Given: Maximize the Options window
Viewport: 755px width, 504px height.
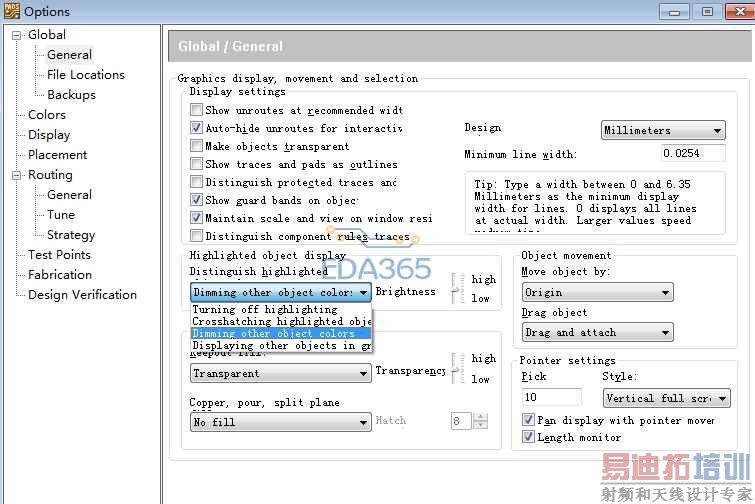Looking at the screenshot, I should [707, 12].
